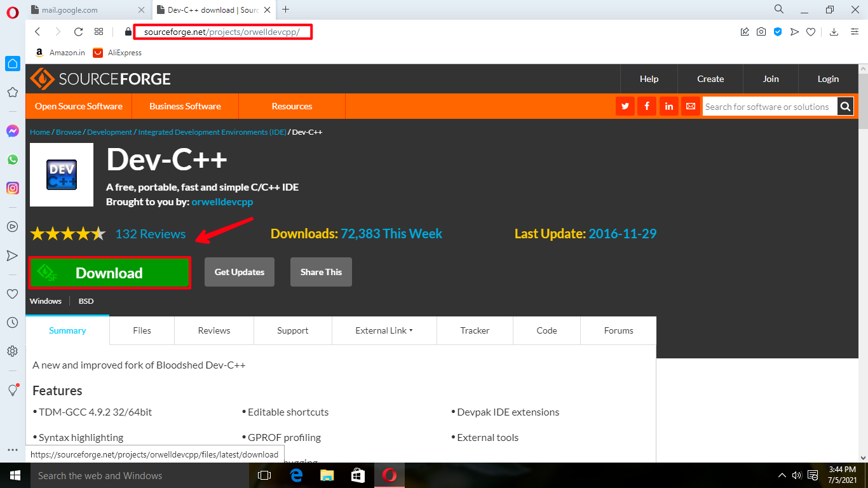Open Easy Setup sliders icon
Viewport: 868px width, 488px height.
pyautogui.click(x=855, y=32)
